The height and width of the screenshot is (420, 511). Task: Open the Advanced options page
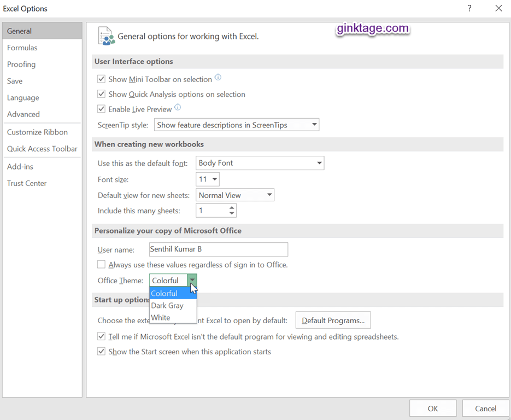coord(23,114)
